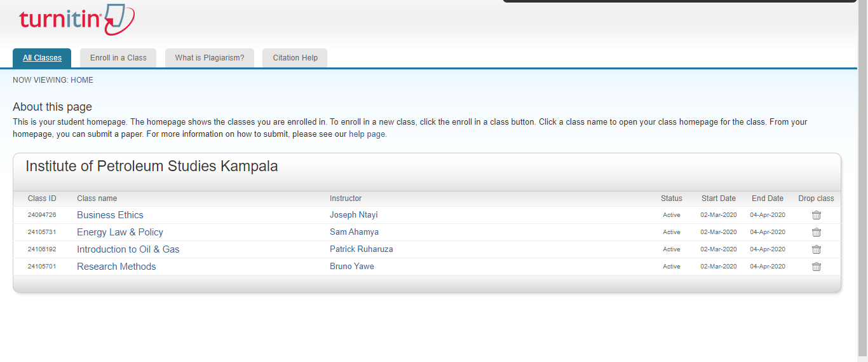Click instructor name Joseph Ntayi
868x362 pixels.
click(x=353, y=215)
